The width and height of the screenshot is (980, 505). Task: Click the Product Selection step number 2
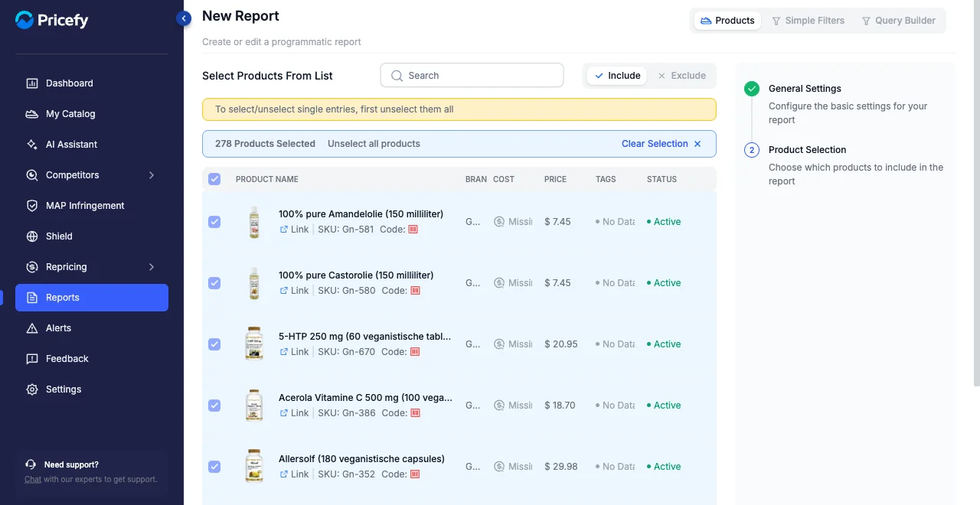[752, 150]
